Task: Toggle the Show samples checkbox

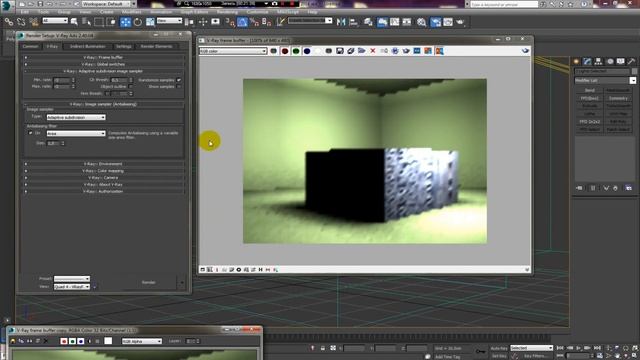Action: (x=178, y=87)
